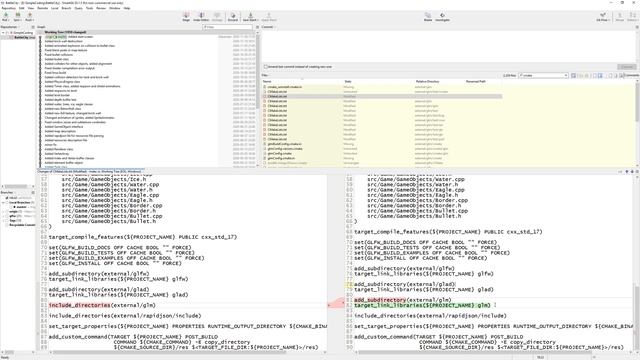Open the Repository menu
The height and width of the screenshot is (360, 640).
pos(9,8)
